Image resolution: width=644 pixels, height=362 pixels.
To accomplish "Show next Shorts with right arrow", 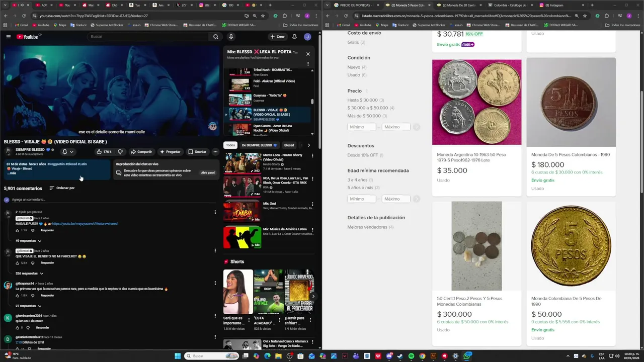I will (x=313, y=296).
